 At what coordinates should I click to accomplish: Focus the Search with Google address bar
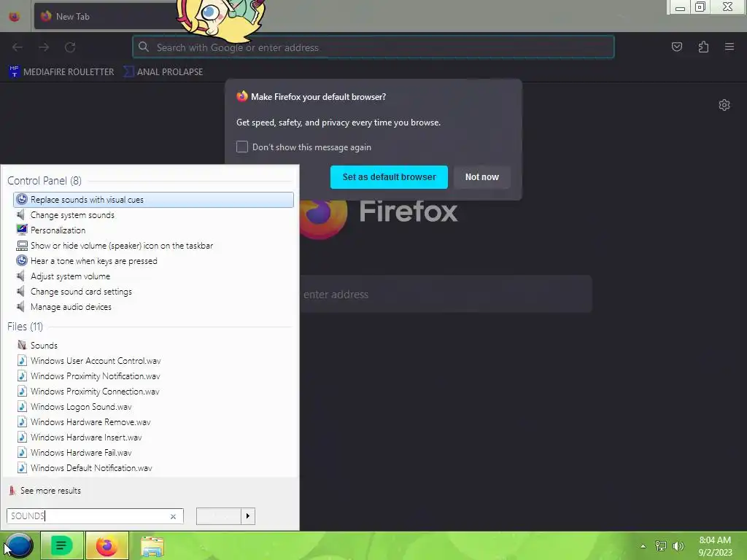373,47
